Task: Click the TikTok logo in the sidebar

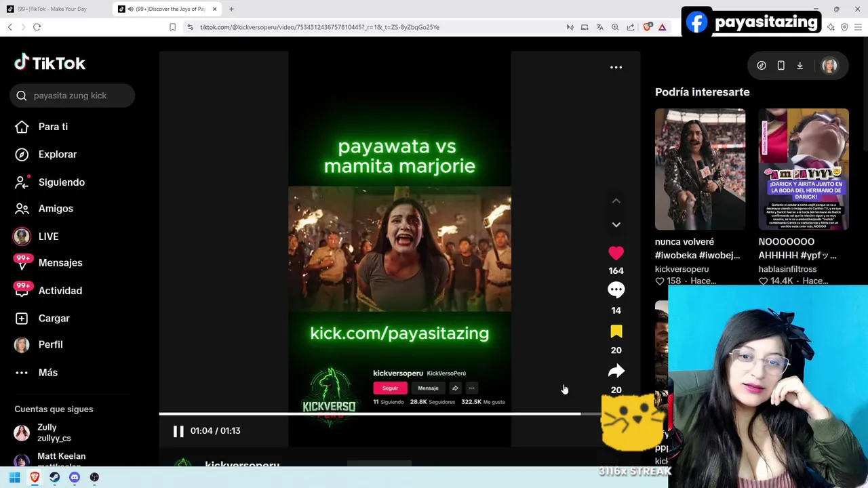Action: click(x=50, y=63)
